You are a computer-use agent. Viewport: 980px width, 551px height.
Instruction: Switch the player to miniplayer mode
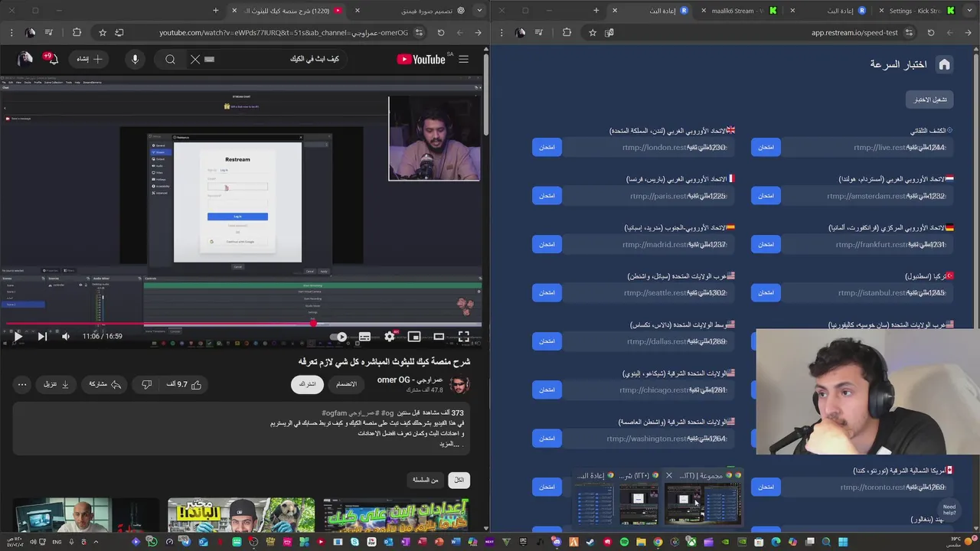point(414,336)
